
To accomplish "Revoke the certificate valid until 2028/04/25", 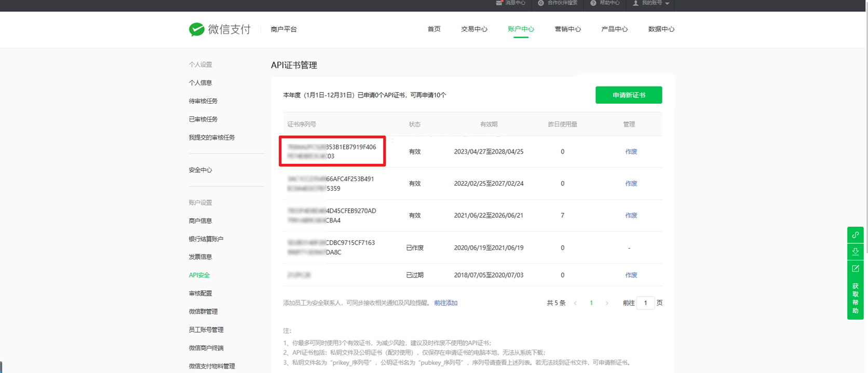I will coord(631,151).
